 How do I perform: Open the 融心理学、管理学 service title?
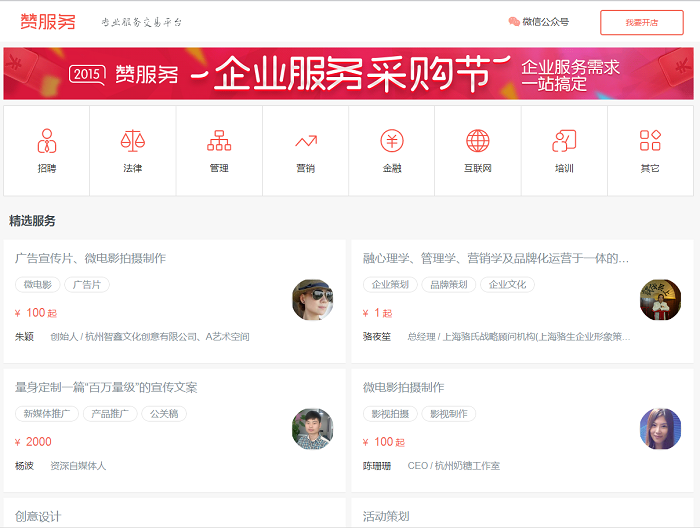click(x=496, y=258)
